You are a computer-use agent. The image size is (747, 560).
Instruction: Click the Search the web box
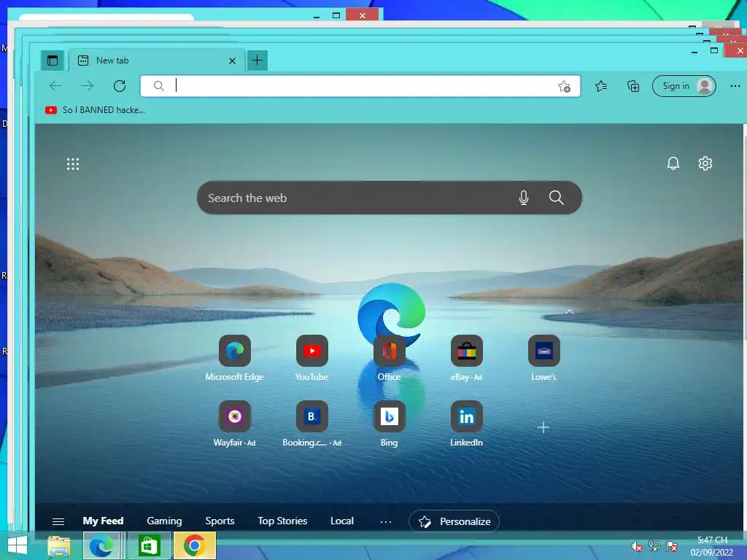pyautogui.click(x=390, y=198)
